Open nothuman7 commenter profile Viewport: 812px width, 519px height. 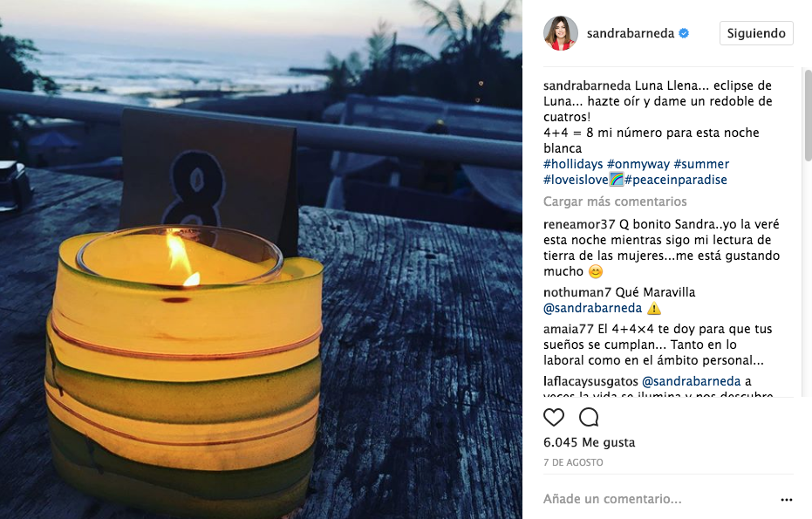pyautogui.click(x=577, y=292)
